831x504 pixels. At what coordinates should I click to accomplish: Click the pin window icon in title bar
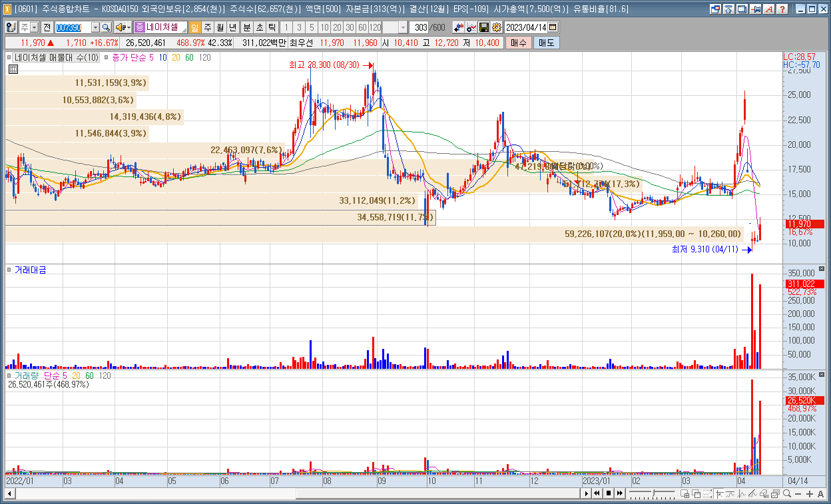(x=755, y=9)
